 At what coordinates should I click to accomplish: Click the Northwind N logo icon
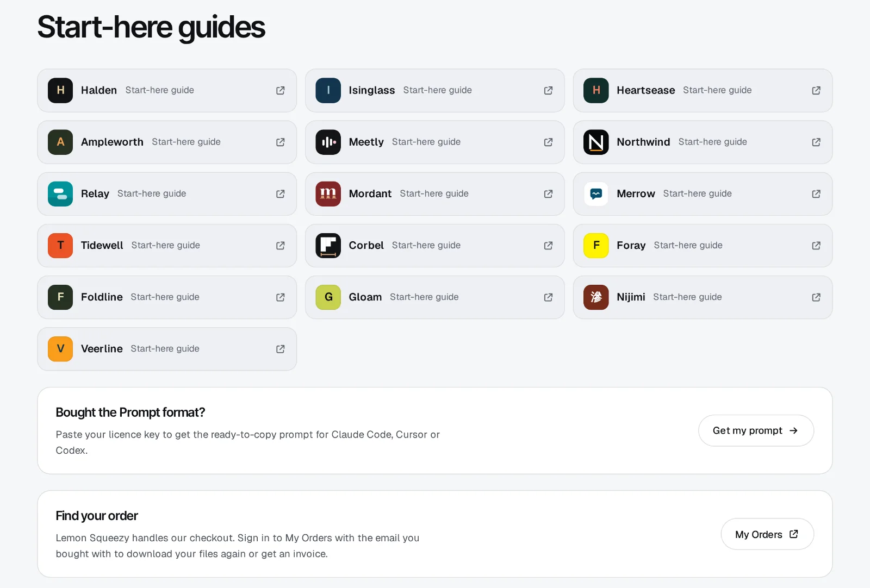[x=596, y=142]
